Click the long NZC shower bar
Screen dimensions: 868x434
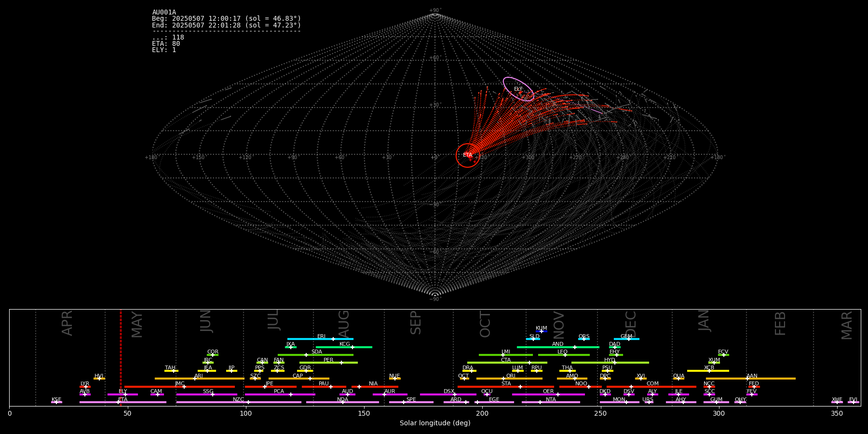click(x=239, y=402)
